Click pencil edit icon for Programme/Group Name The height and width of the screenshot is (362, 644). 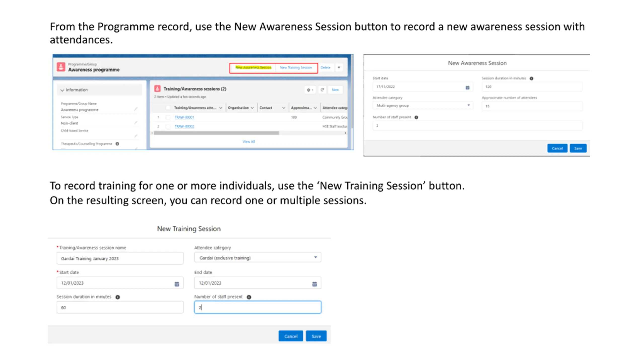pyautogui.click(x=136, y=109)
